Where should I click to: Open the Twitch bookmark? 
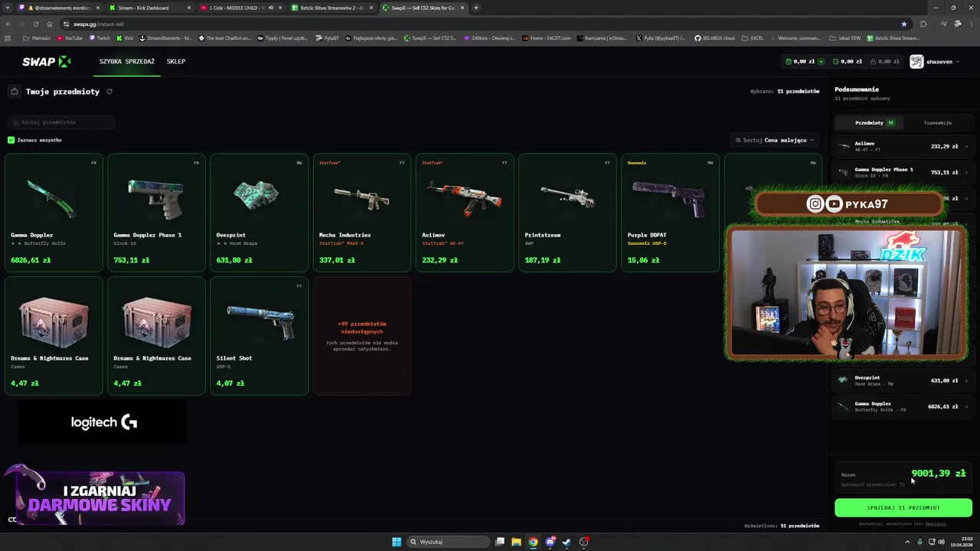pyautogui.click(x=100, y=38)
